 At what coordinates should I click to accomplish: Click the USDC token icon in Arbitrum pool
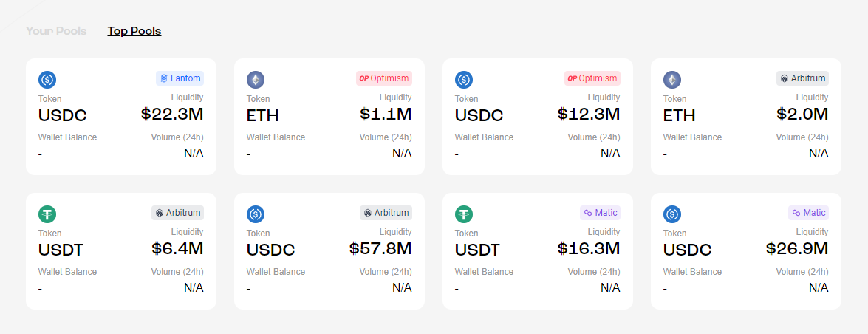[256, 214]
